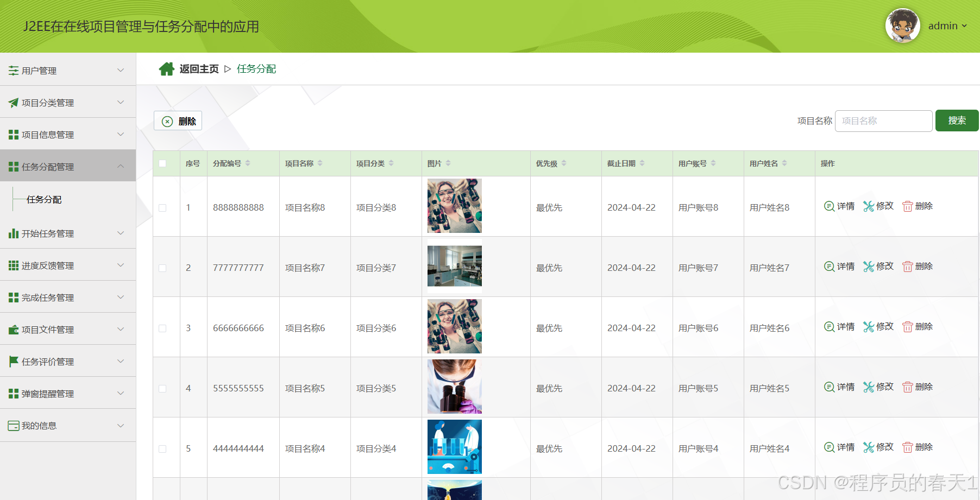This screenshot has height=500, width=980.
Task: Expand the 项目分类管理 menu chevron
Action: coord(121,102)
